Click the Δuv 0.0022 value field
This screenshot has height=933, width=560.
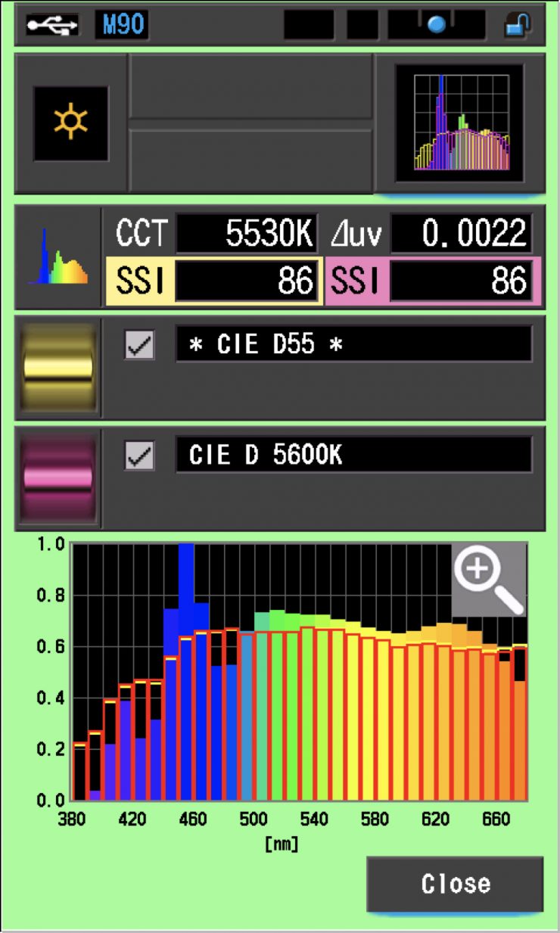tap(461, 235)
